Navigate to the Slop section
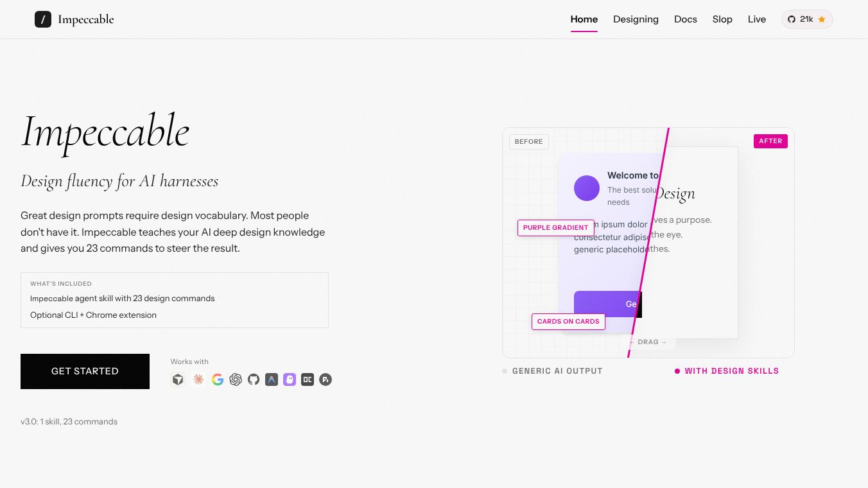 pos(722,19)
